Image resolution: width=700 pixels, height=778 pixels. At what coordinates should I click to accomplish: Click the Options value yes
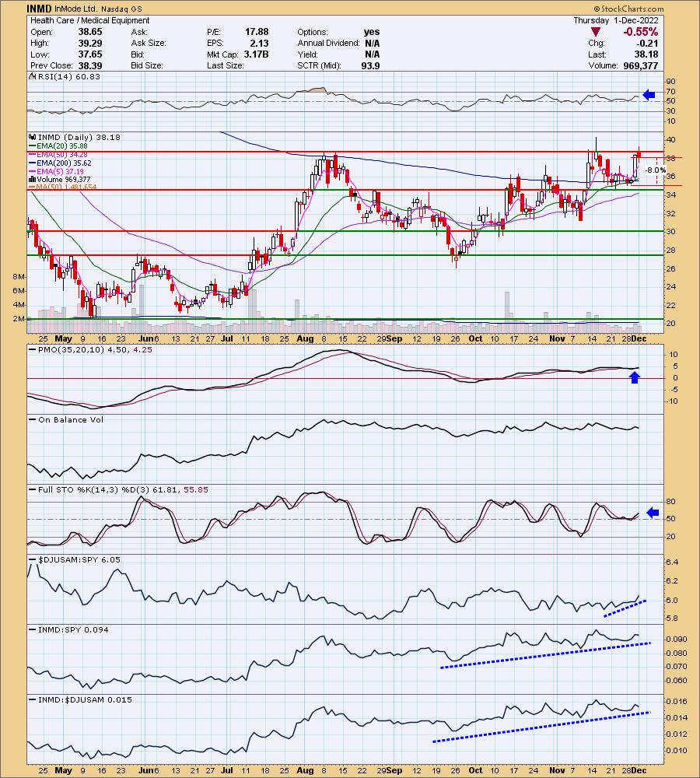tap(372, 32)
